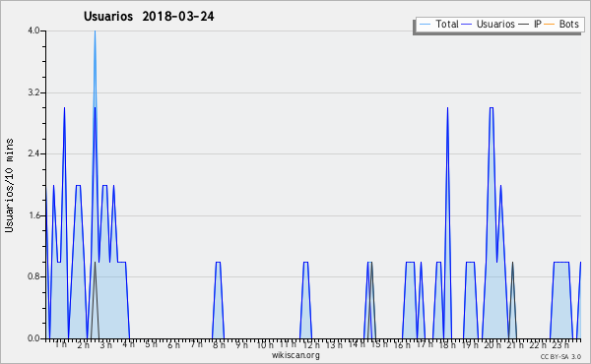Click the 3.2 y-axis value label
This screenshot has height=364, width=591.
[33, 92]
